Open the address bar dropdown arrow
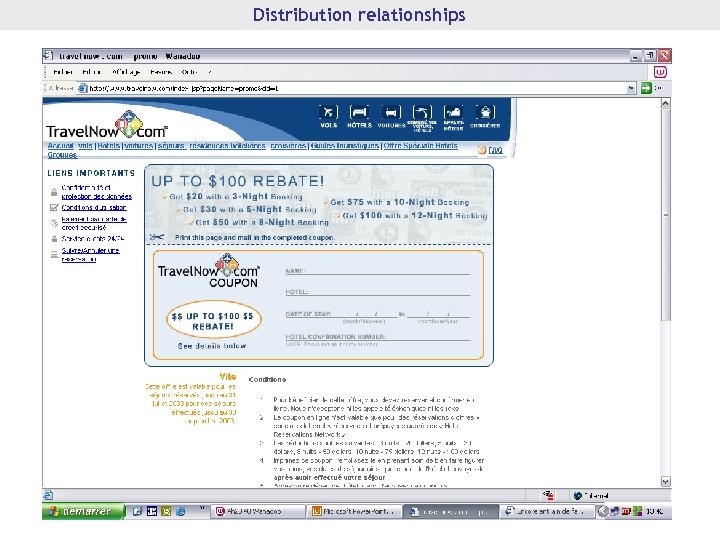720x540 pixels. 631,88
